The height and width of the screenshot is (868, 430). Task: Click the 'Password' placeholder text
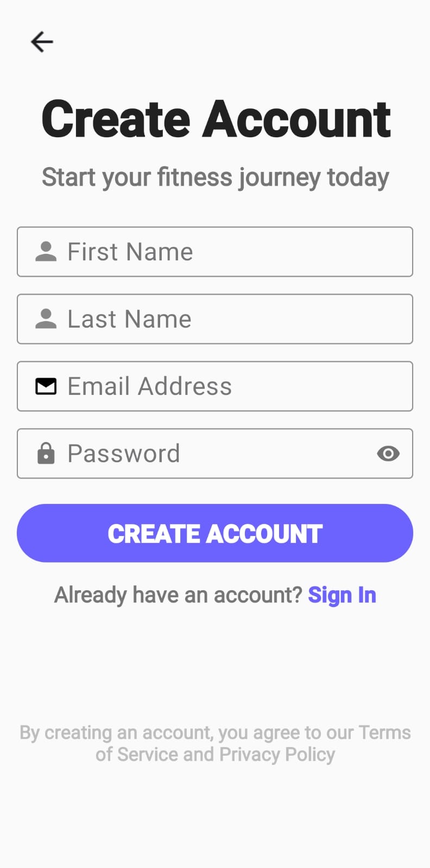[124, 454]
